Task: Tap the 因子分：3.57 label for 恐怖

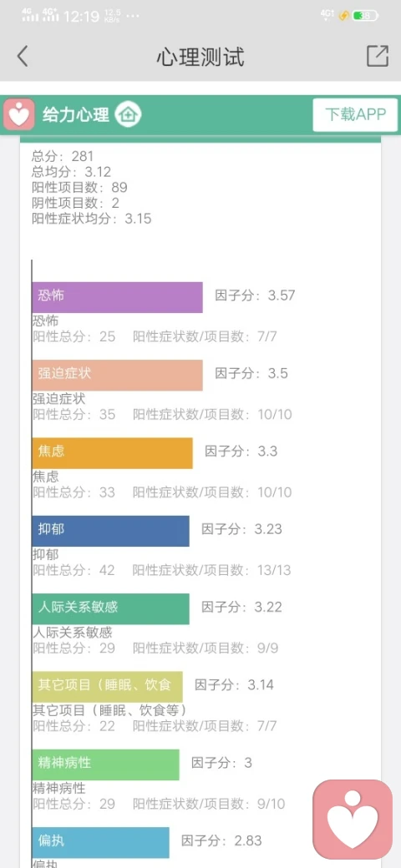Action: 256,295
